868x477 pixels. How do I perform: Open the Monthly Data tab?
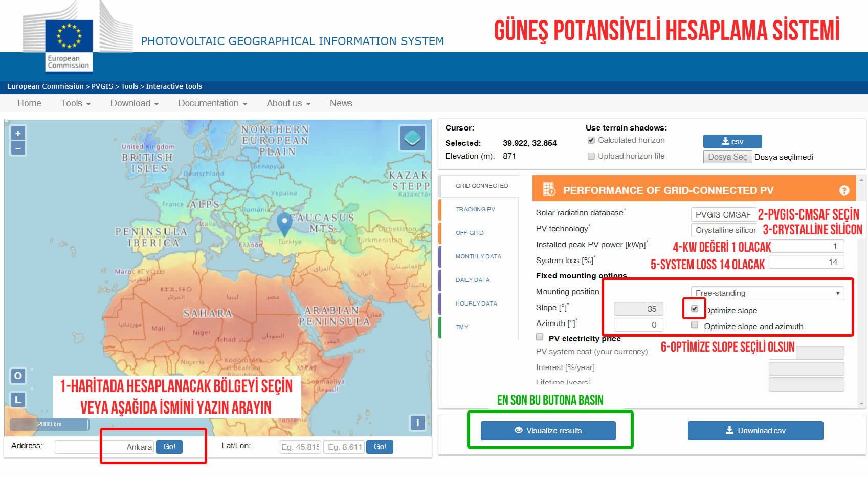[478, 256]
